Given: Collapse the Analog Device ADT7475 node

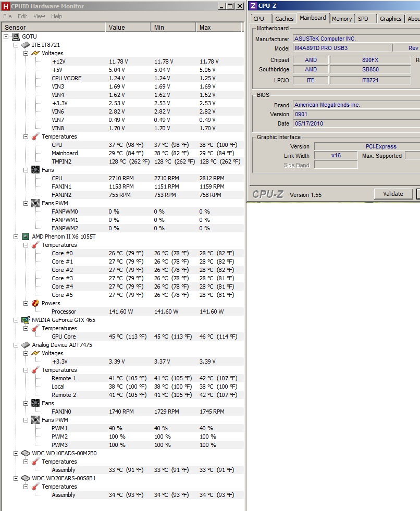Looking at the screenshot, I should (x=16, y=345).
